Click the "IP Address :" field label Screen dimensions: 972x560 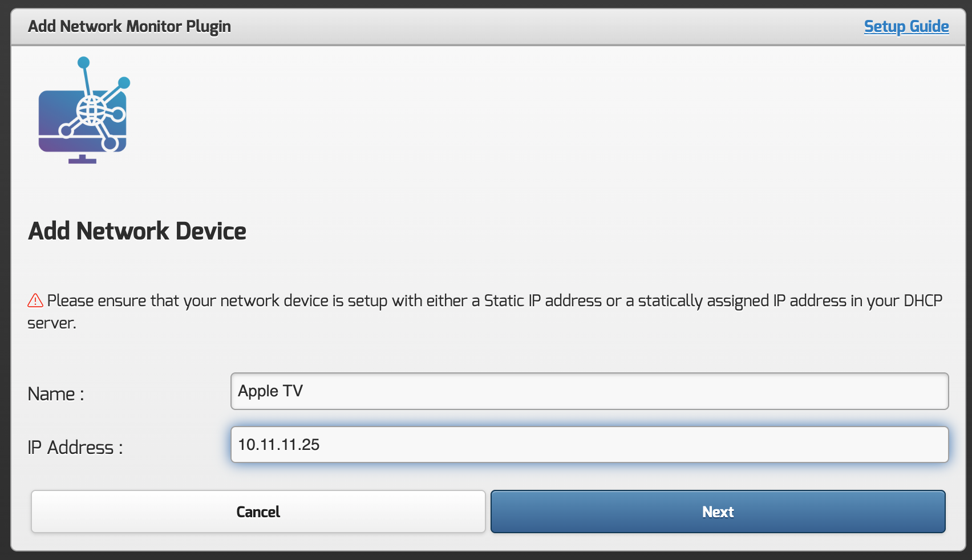coord(75,448)
